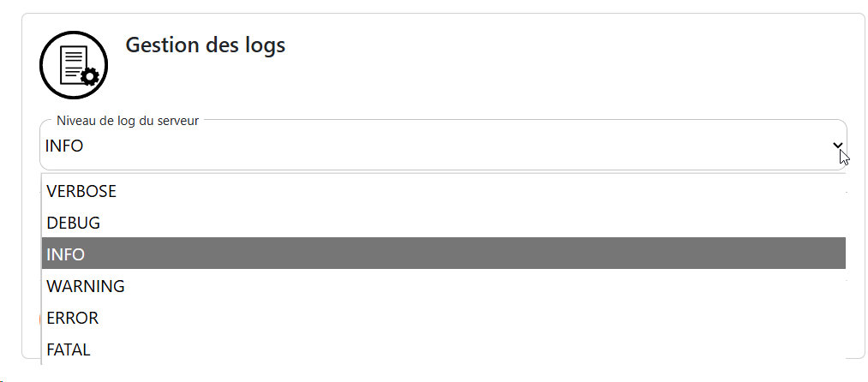
Task: Select the VERBOSE log level option
Action: 81,191
